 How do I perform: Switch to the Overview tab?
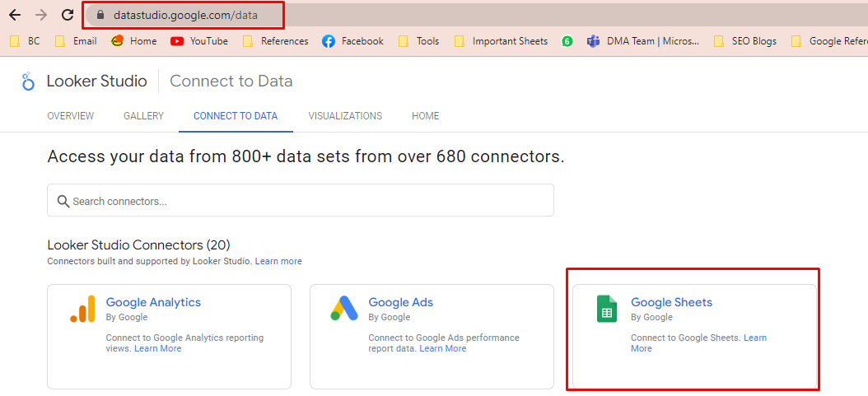(70, 116)
